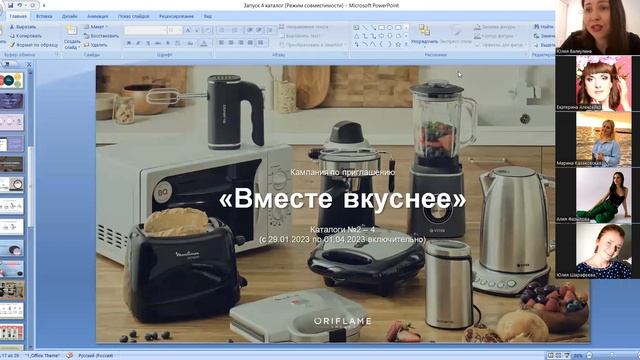The image size is (640, 360).
Task: Open Эффекты для фигур shape effects dropdown
Action: click(499, 45)
